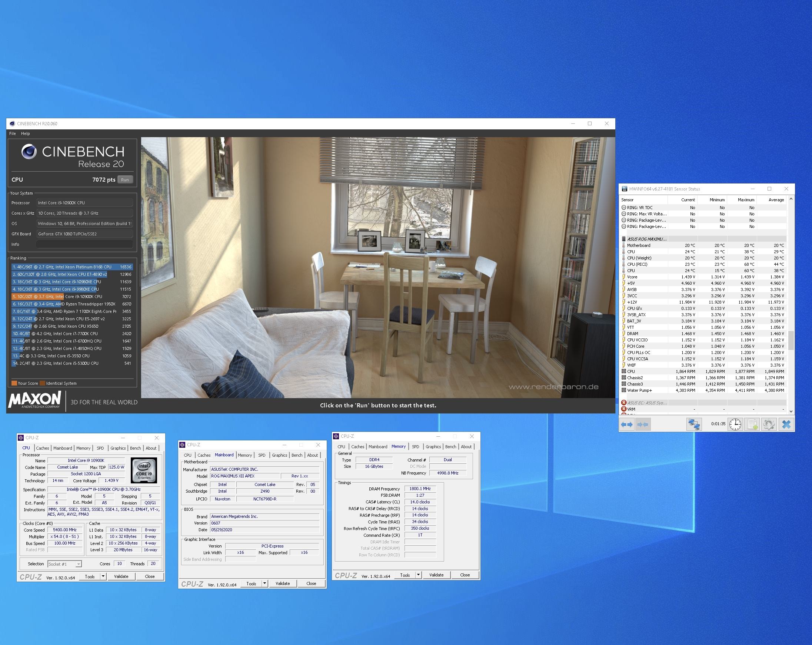The image size is (812, 645).
Task: Click the Vcore voltage bolt icon in HWiNFO
Action: pyautogui.click(x=624, y=277)
